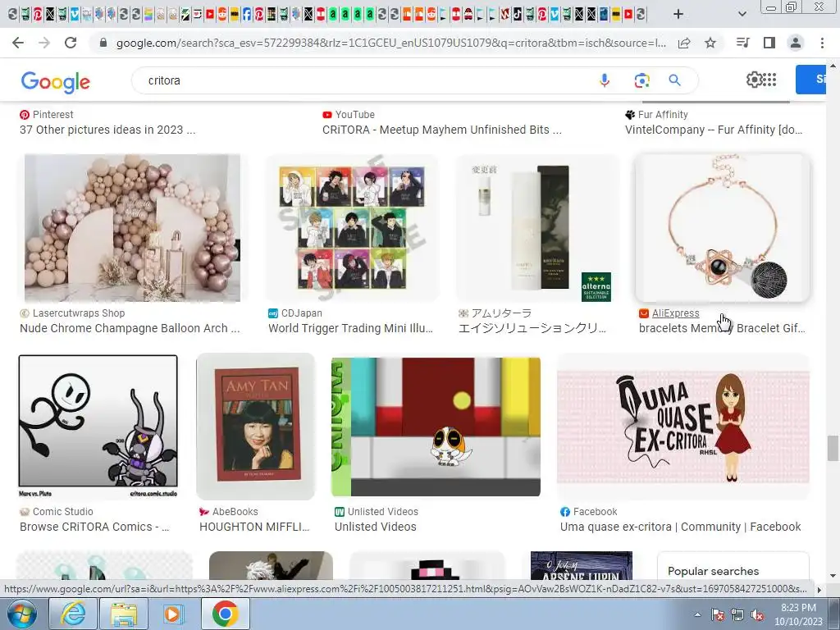
Task: Share this page from the address bar
Action: 684,43
